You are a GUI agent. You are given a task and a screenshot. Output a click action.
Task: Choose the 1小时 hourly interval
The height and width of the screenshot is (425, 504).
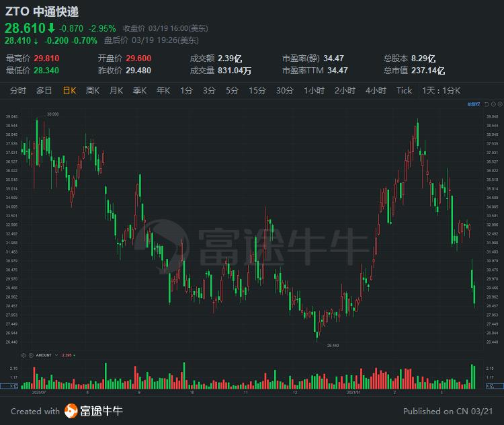click(314, 91)
